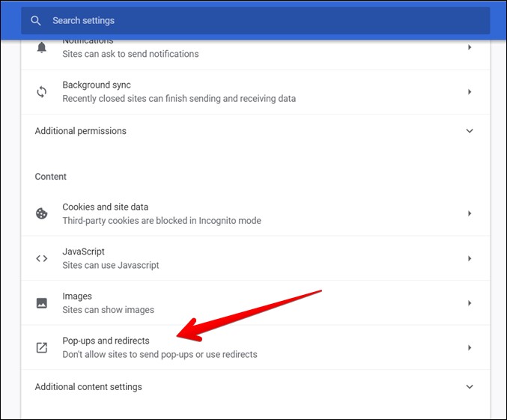The width and height of the screenshot is (507, 420).
Task: Open Background sync via its right arrow
Action: pos(470,92)
